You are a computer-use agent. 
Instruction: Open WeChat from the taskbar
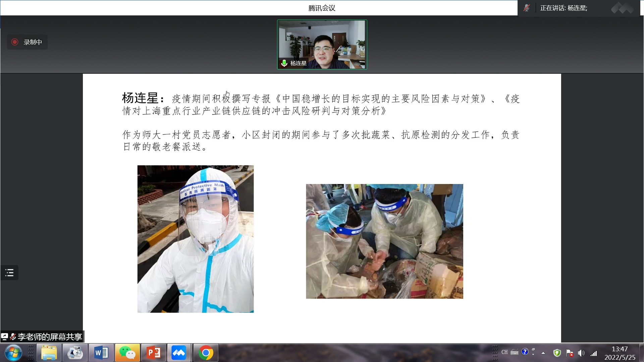coord(127,353)
